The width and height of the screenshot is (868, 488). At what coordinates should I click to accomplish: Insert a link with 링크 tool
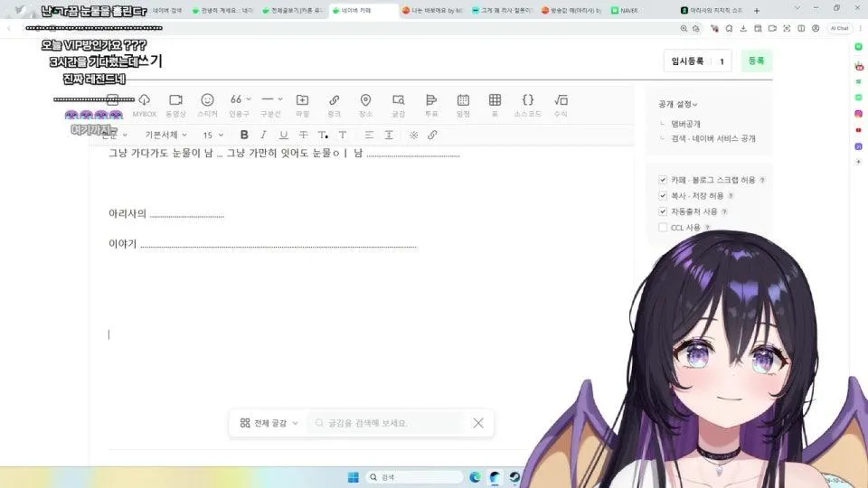pos(334,105)
